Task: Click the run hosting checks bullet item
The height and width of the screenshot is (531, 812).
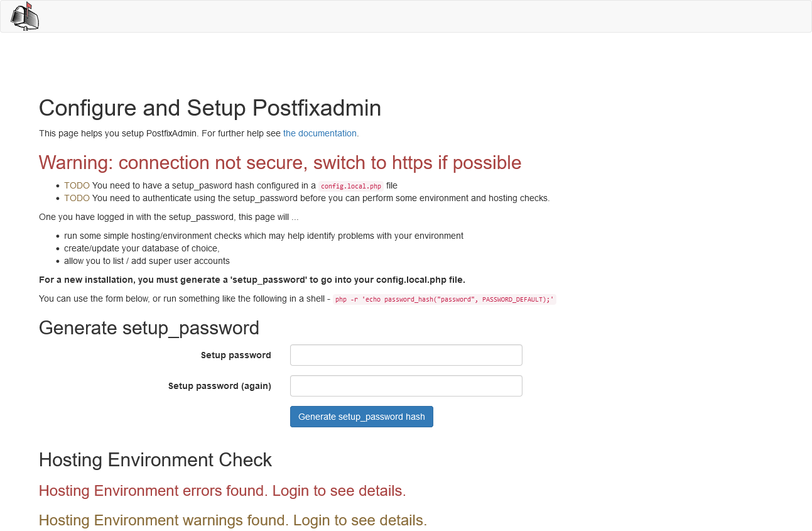Action: click(264, 236)
